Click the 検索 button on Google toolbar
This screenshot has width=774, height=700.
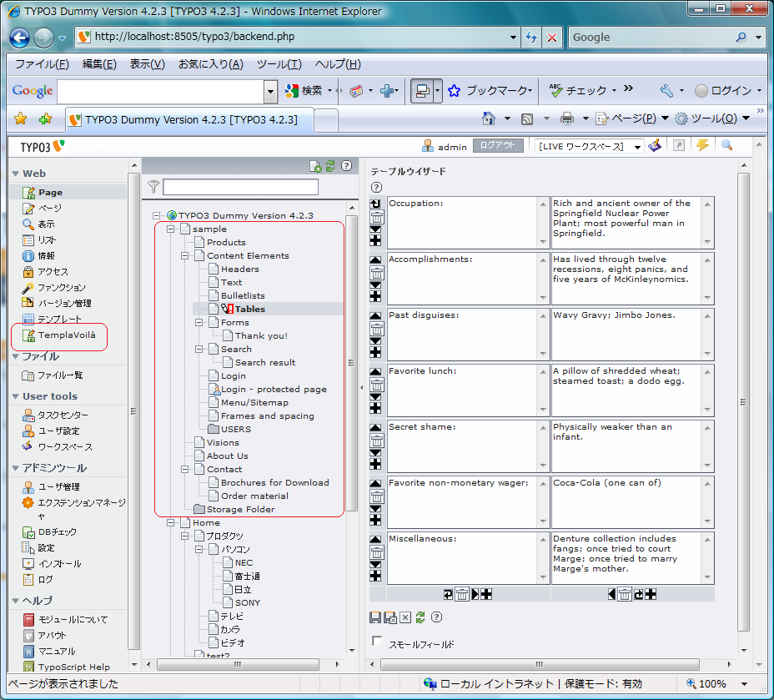pos(304,90)
